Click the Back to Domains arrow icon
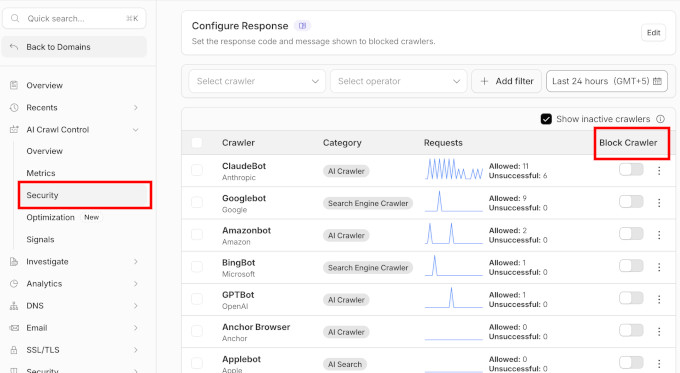The width and height of the screenshot is (680, 373). (14, 47)
